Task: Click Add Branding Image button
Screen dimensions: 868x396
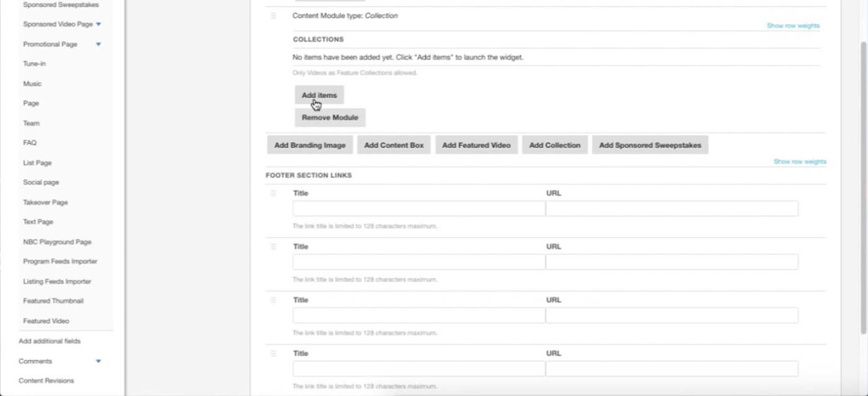Action: pyautogui.click(x=310, y=145)
